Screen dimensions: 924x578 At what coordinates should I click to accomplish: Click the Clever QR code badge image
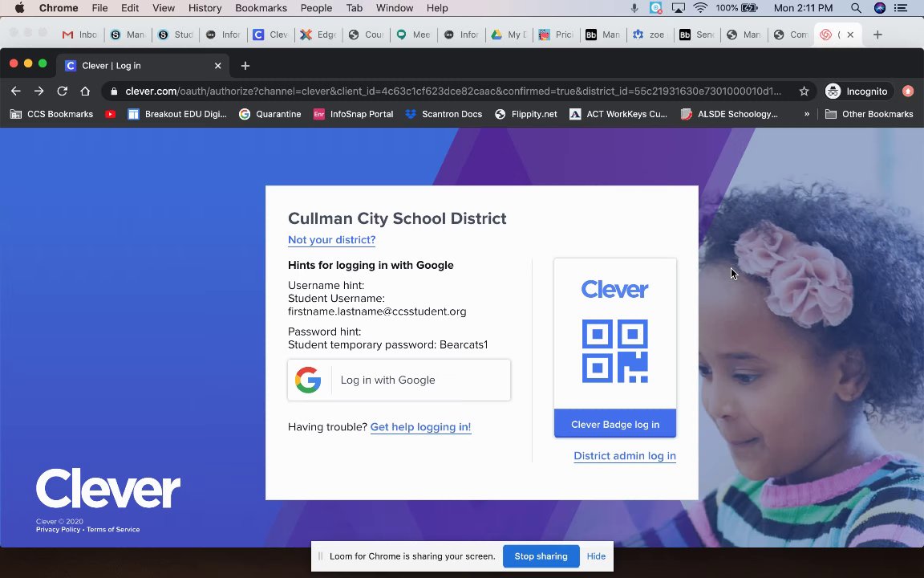[615, 351]
